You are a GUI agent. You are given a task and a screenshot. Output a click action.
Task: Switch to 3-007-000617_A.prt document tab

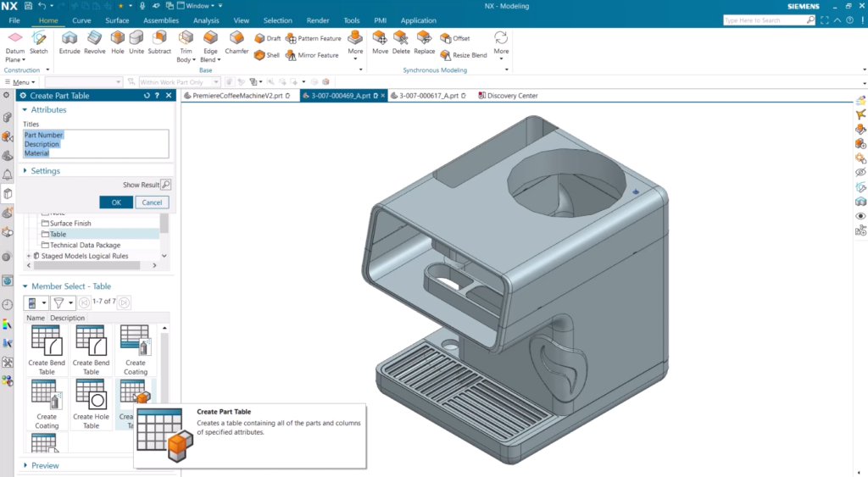[428, 96]
